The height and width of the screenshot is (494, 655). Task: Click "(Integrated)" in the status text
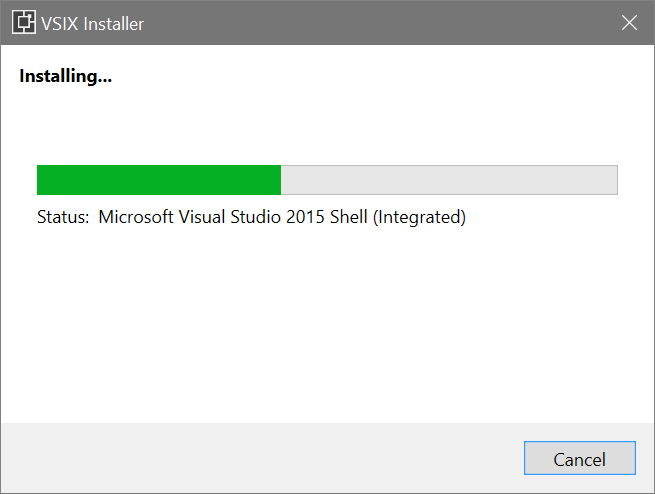pyautogui.click(x=420, y=217)
